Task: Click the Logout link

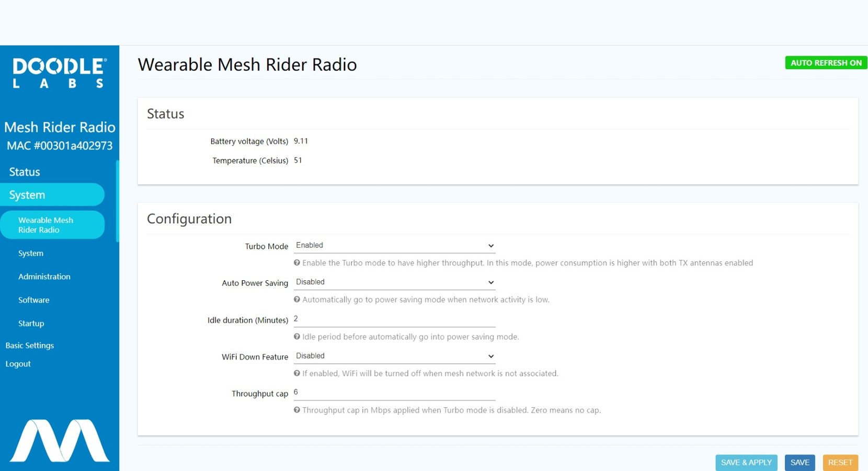Action: click(x=18, y=363)
